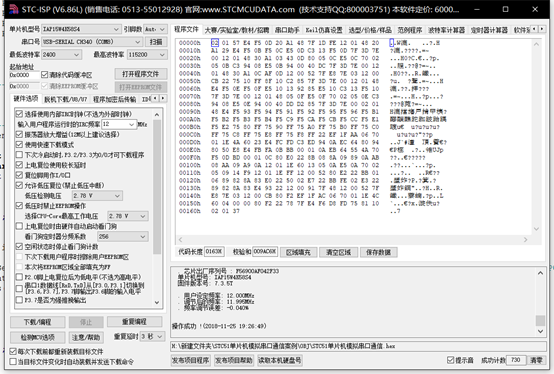This screenshot has height=374, width=554.
Task: Click the hex view scroll-right arrow
Action: tap(525, 239)
